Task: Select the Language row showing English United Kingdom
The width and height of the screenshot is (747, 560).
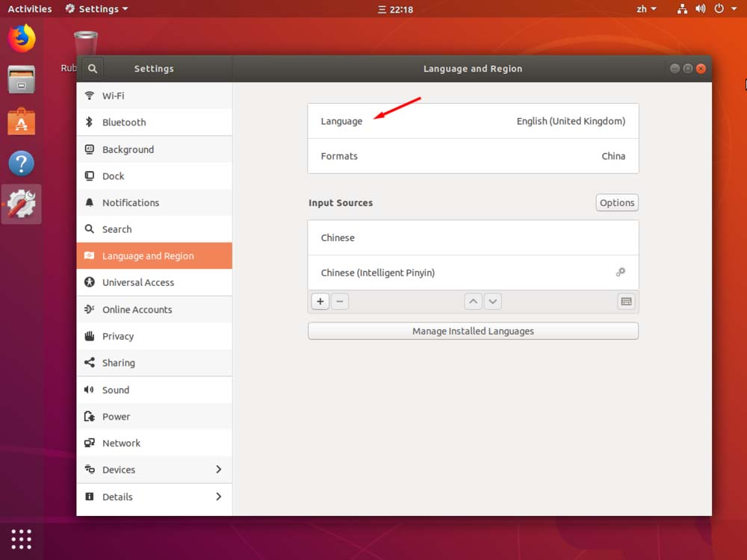Action: [x=473, y=121]
